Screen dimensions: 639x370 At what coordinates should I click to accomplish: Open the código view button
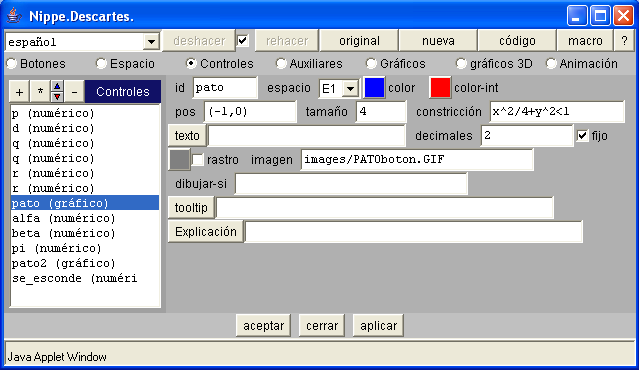pos(517,41)
